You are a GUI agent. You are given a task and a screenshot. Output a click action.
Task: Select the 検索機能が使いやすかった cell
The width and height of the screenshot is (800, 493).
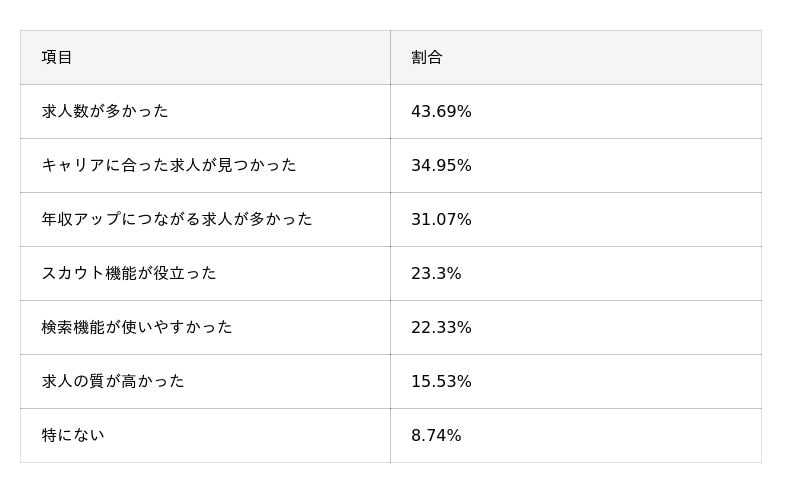click(x=137, y=328)
